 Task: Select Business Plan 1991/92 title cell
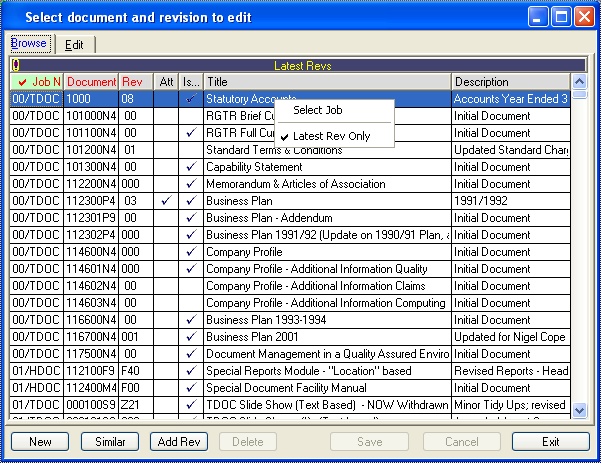click(327, 235)
